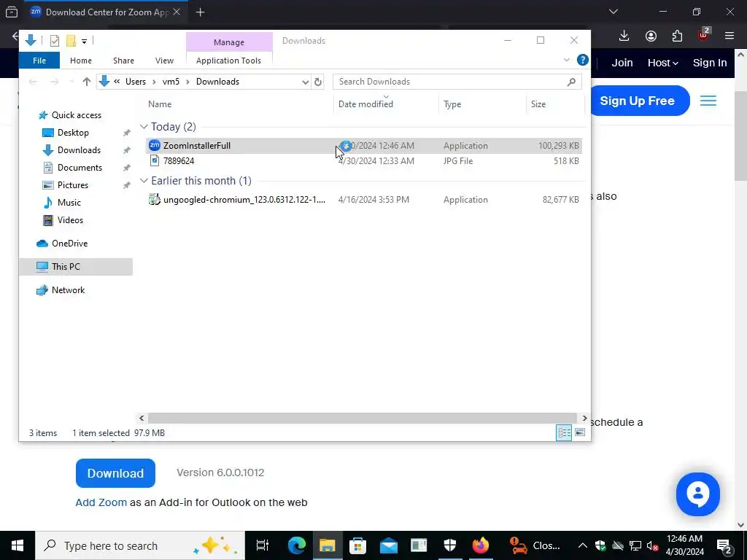Screen dimensions: 747x560
Task: Open Microsoft Edge from taskbar
Action: [296, 545]
